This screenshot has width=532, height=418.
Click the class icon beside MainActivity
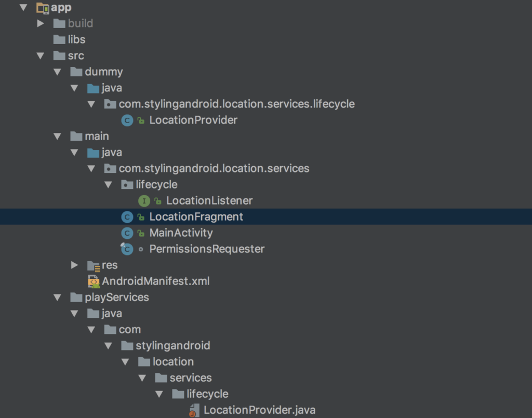[x=127, y=233]
